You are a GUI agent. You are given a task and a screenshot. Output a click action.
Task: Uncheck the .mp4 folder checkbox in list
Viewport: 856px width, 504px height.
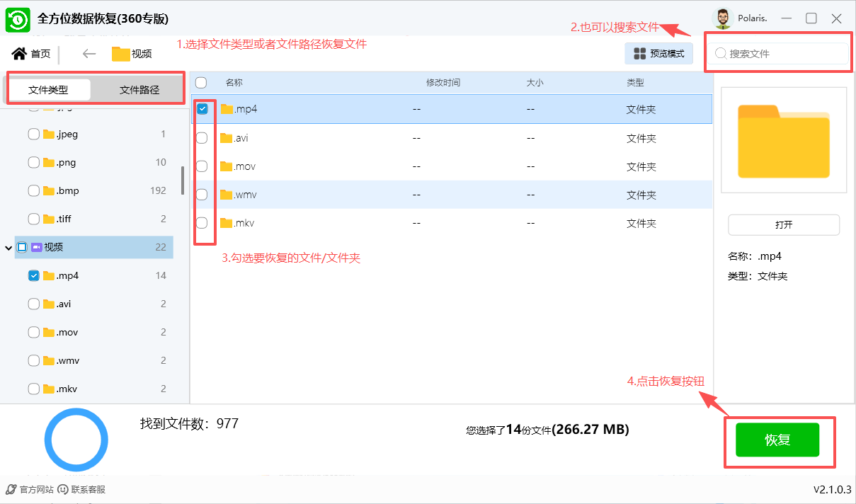[202, 109]
